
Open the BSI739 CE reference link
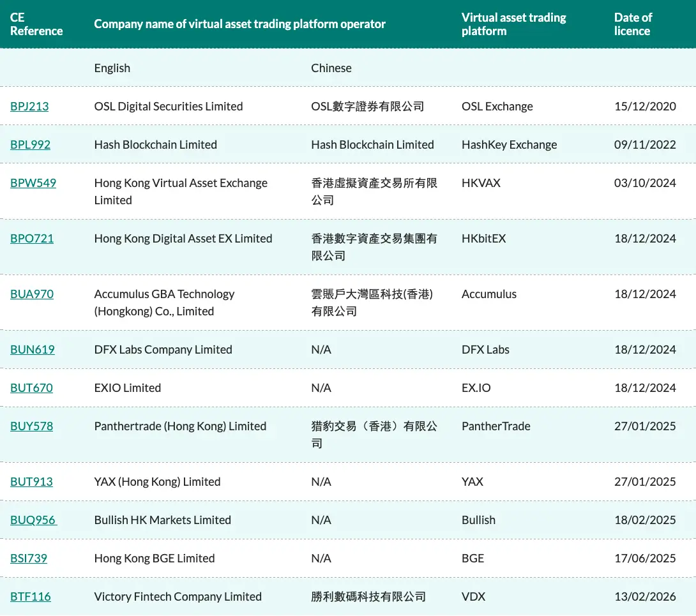28,559
